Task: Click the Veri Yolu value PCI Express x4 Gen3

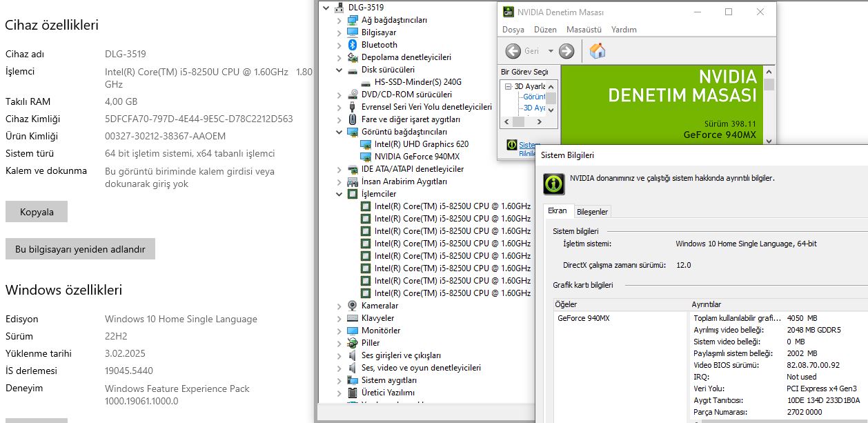Action: point(823,388)
